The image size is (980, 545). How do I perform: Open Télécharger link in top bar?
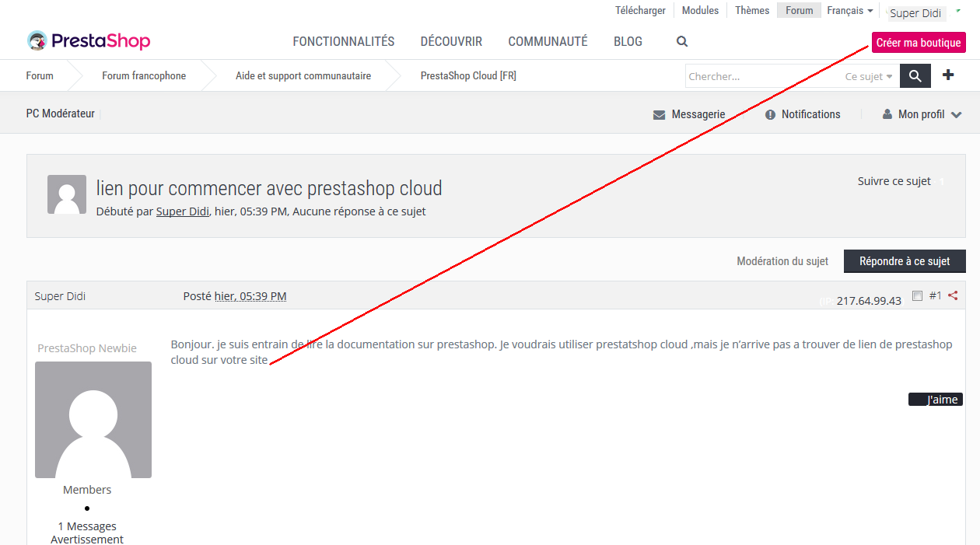(x=640, y=11)
